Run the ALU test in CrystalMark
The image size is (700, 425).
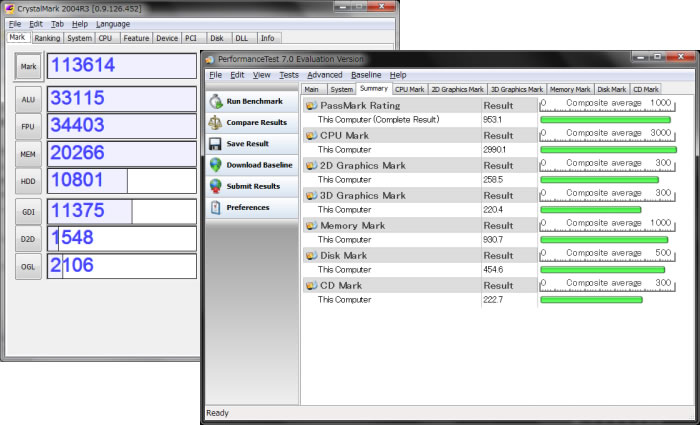point(28,99)
